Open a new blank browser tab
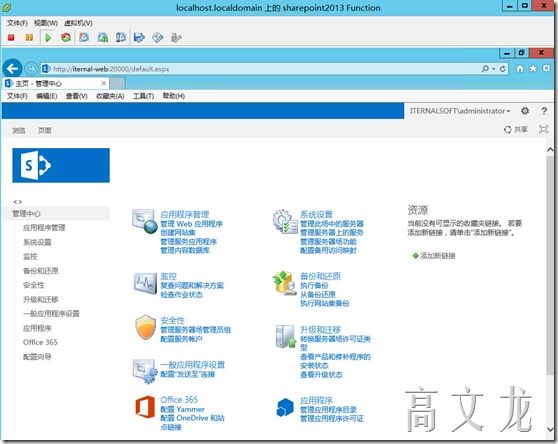The width and height of the screenshot is (558, 444). pyautogui.click(x=117, y=83)
